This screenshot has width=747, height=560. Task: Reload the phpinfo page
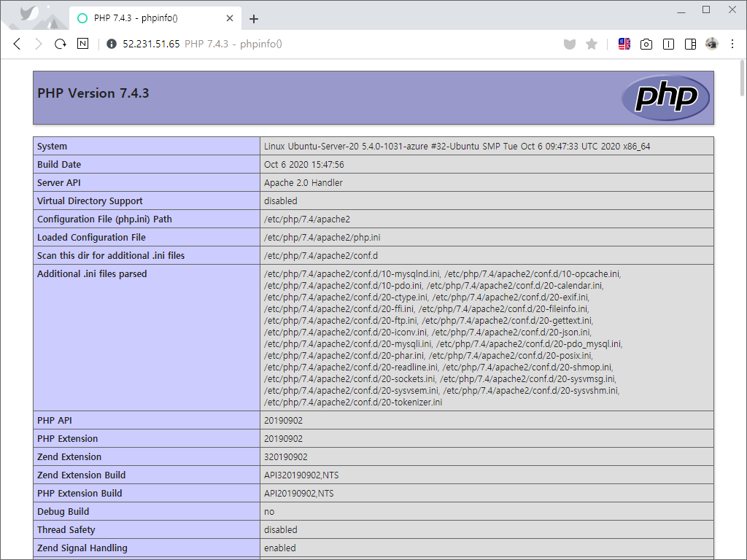61,44
